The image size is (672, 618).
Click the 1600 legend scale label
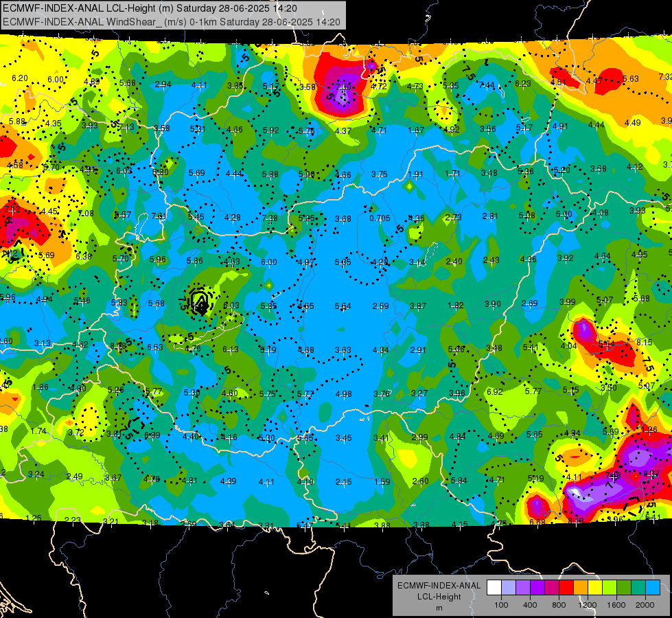(x=616, y=605)
